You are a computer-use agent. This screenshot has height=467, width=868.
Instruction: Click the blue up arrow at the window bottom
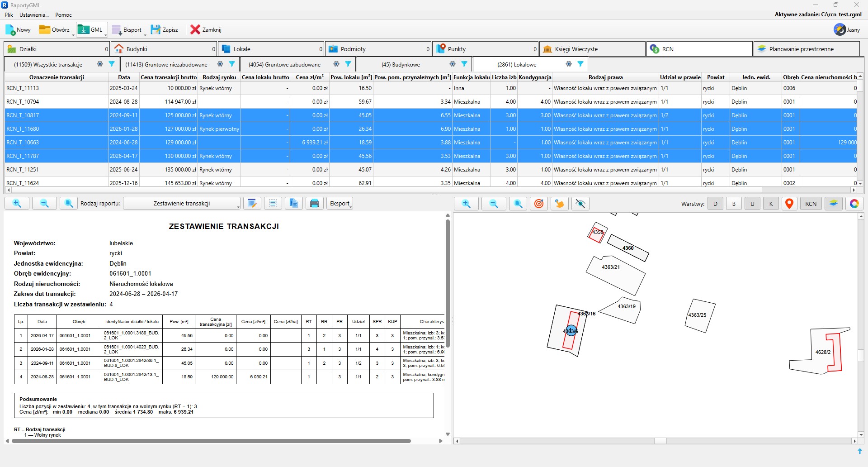point(860,451)
